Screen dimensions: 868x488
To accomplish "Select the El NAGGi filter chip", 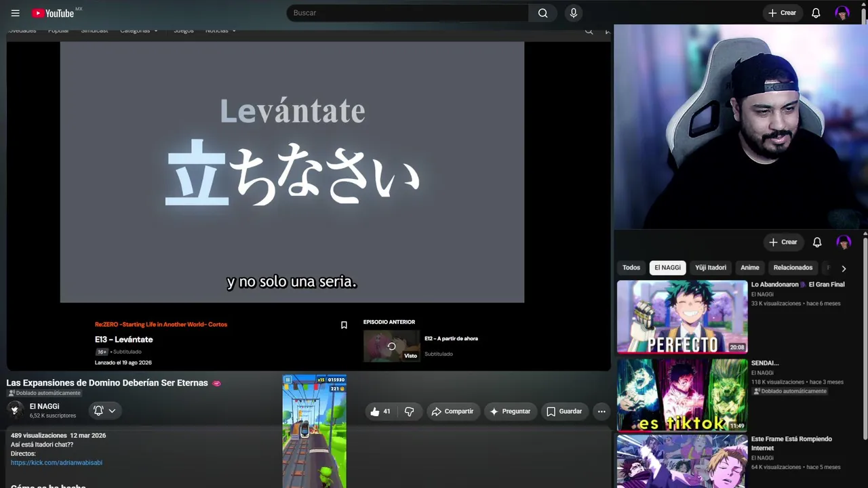I will 667,268.
